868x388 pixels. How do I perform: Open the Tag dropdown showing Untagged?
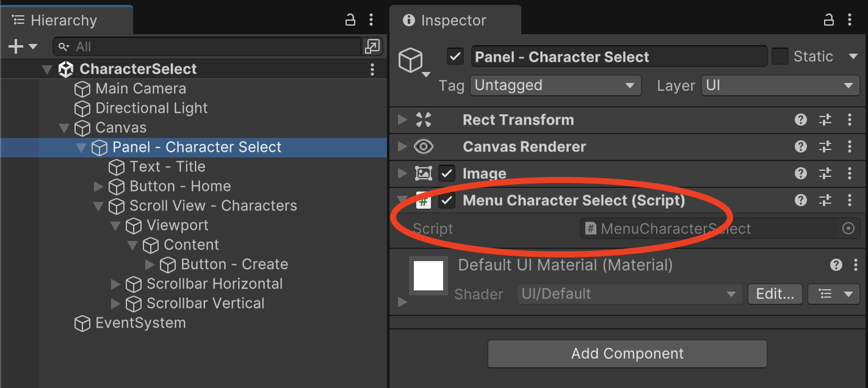click(555, 86)
